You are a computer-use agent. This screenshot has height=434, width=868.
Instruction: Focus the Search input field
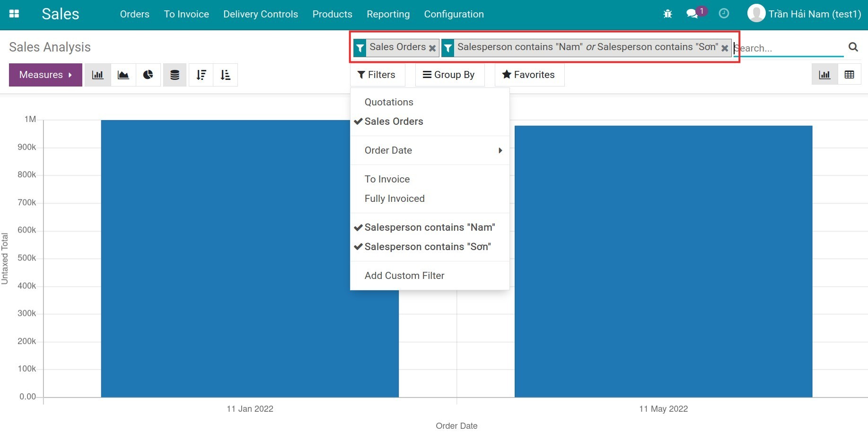pos(788,48)
